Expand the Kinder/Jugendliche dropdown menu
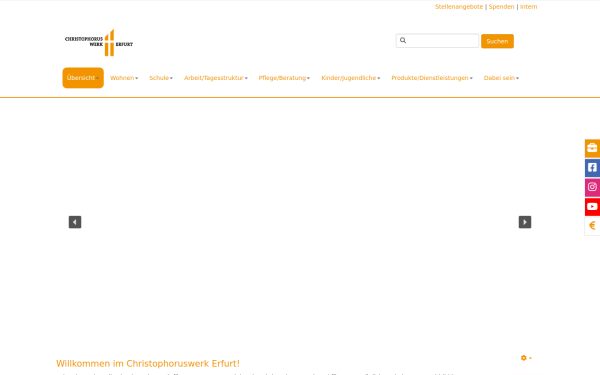 point(351,78)
